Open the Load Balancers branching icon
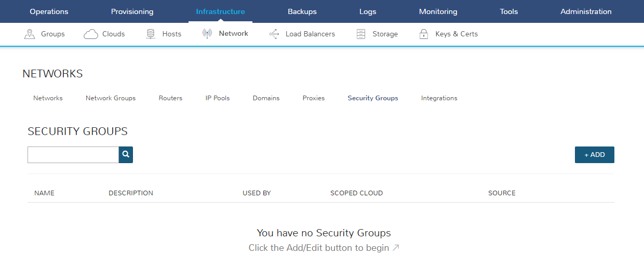The image size is (644, 267). coord(274,34)
